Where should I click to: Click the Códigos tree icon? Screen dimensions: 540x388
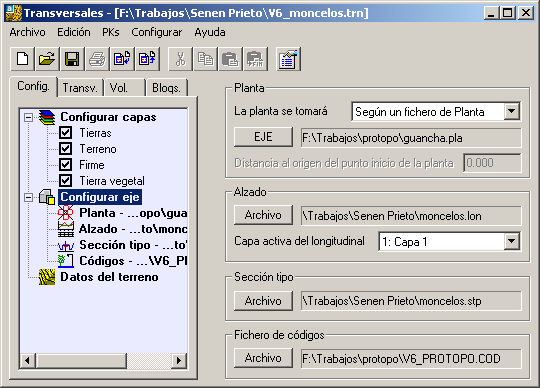tap(65, 261)
